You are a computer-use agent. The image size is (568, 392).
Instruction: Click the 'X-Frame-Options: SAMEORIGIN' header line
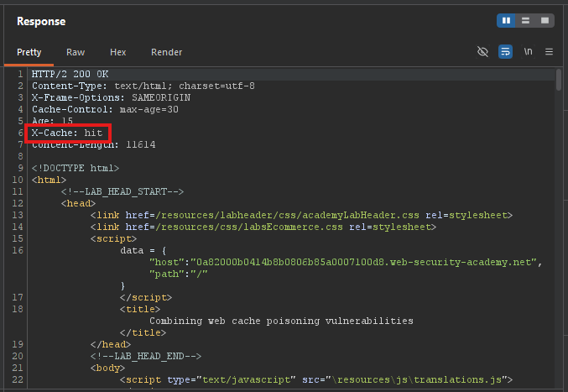point(111,98)
